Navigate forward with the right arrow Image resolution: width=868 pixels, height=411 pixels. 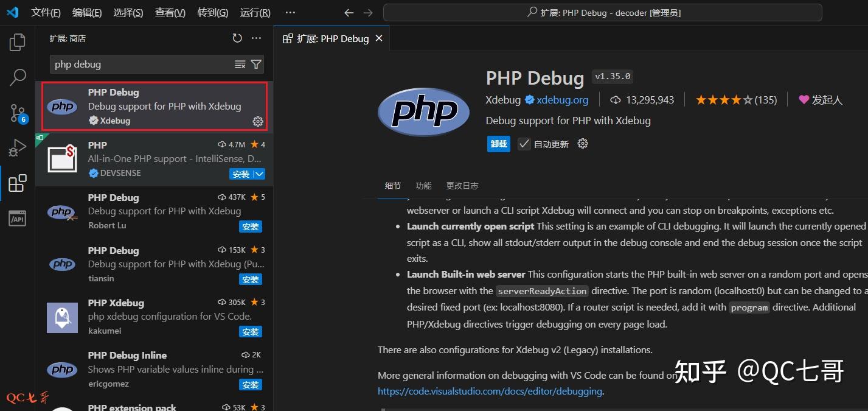(368, 13)
